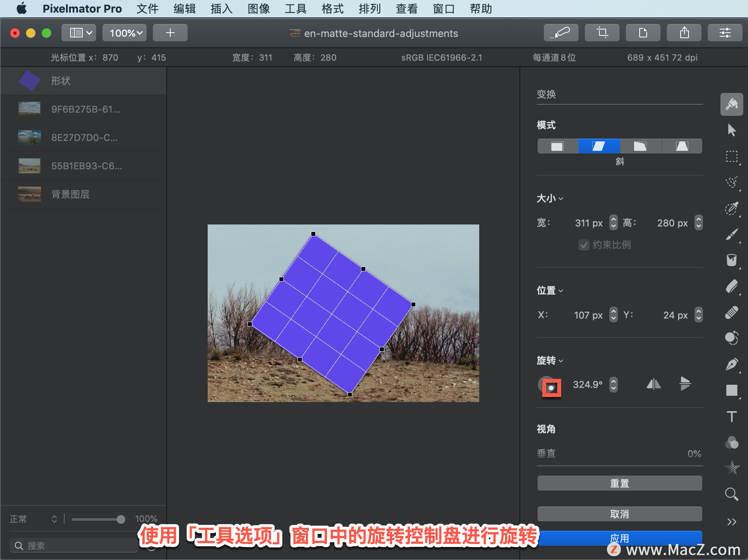Viewport: 748px width, 560px height.
Task: Open the ML Enhance brush toolbar button
Action: [561, 33]
